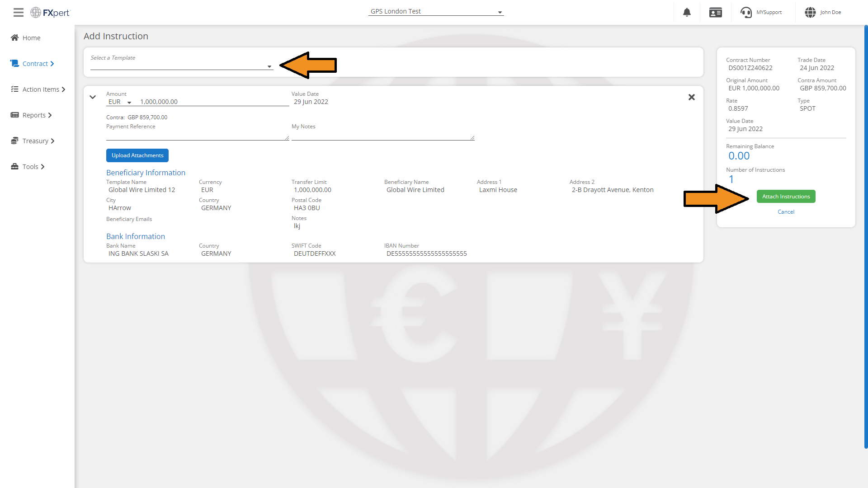Open the Select a Template dropdown
This screenshot has height=488, width=868.
pos(182,66)
